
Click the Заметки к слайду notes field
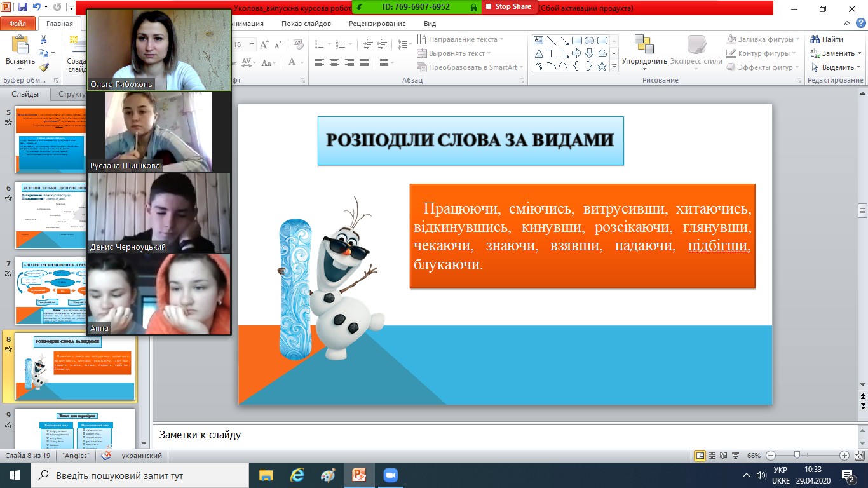505,435
